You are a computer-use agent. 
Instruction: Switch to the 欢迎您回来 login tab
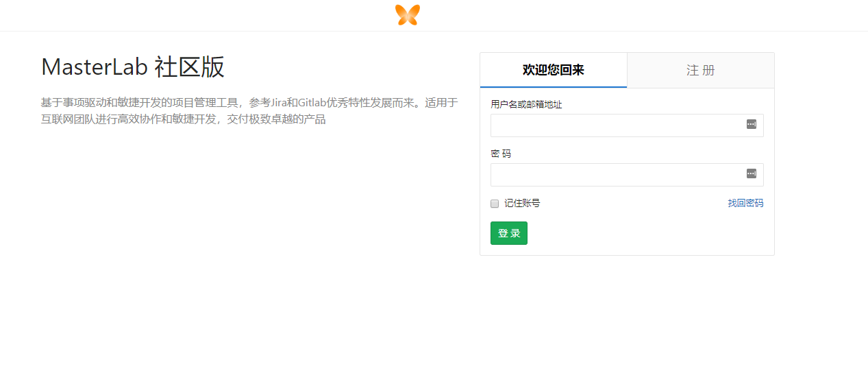coord(554,70)
